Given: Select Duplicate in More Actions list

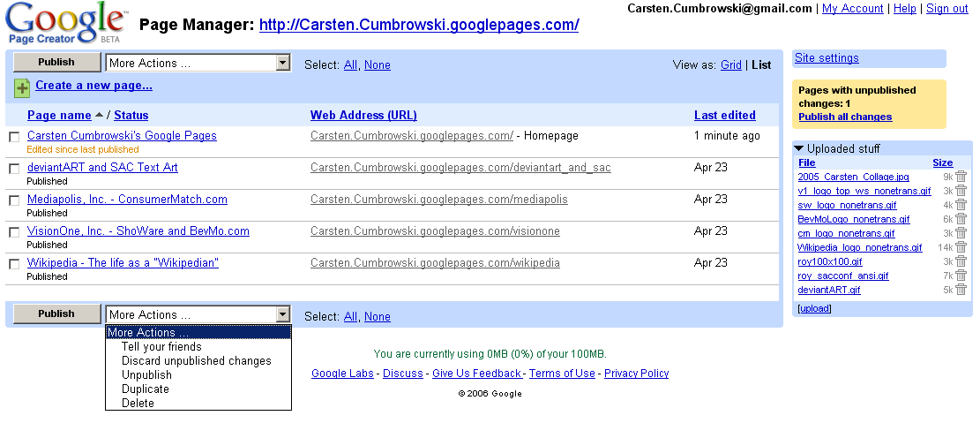Looking at the screenshot, I should pyautogui.click(x=145, y=389).
